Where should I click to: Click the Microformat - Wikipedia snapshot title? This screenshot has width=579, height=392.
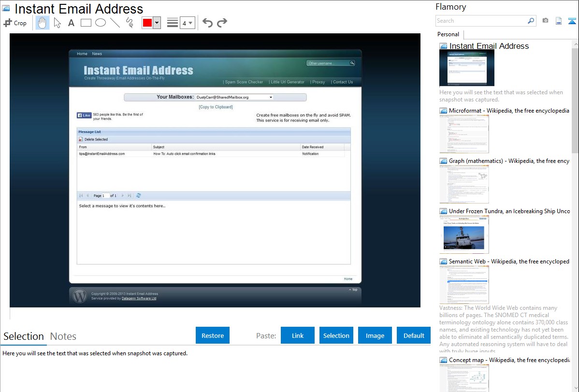click(509, 111)
